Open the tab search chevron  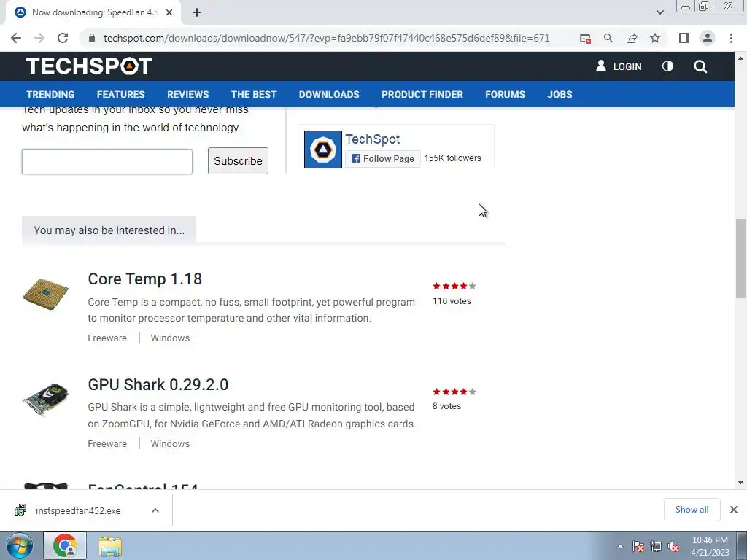659,12
